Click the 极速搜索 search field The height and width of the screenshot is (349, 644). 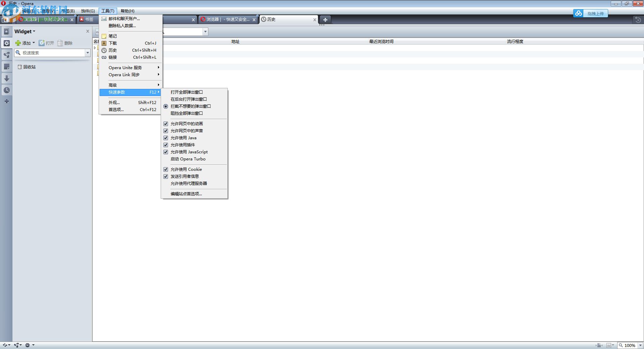(50, 53)
